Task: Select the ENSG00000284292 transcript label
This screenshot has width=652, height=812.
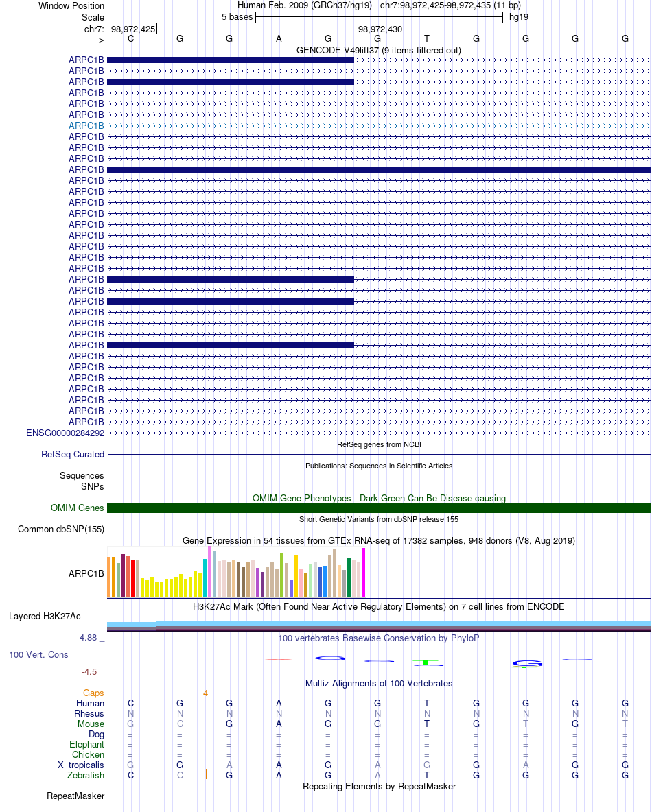Action: (x=65, y=433)
